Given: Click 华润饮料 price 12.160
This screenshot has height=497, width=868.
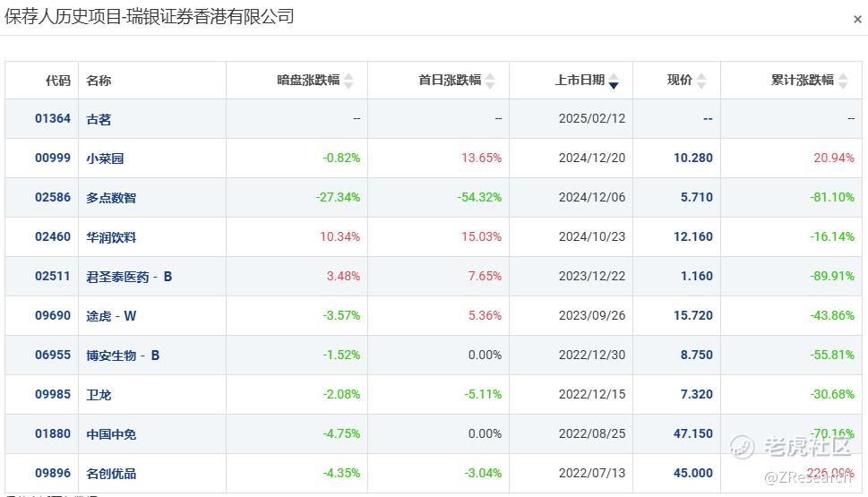Looking at the screenshot, I should [693, 237].
